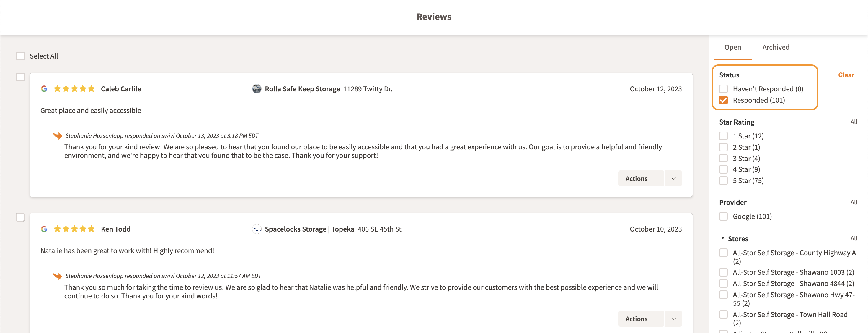The image size is (868, 333).
Task: Switch to the Archived tab
Action: (776, 47)
